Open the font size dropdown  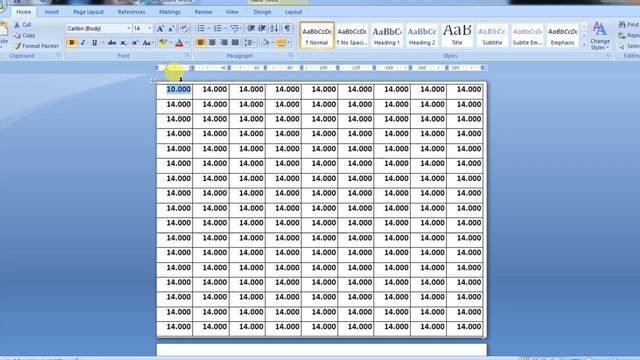tap(150, 29)
